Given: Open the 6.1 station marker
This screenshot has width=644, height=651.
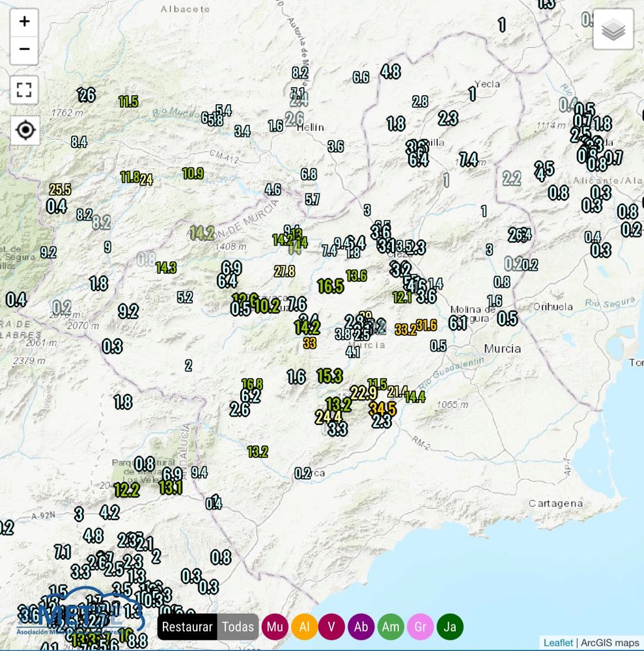Looking at the screenshot, I should (458, 323).
